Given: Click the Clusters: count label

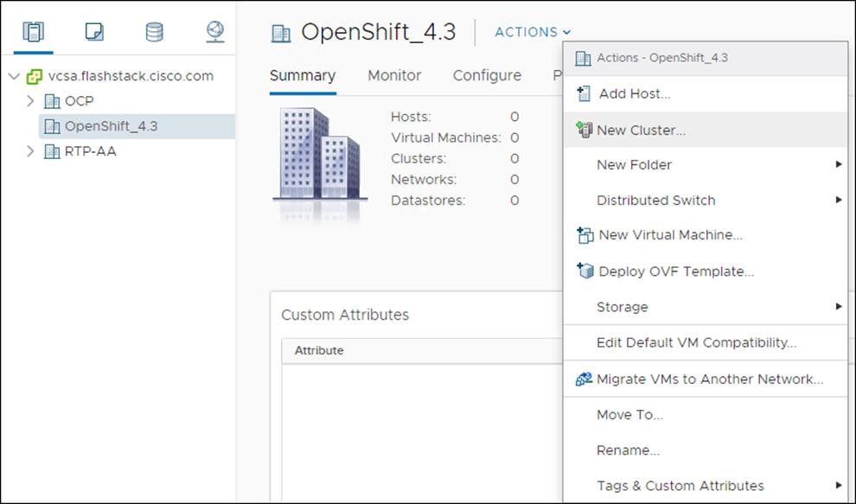Looking at the screenshot, I should [418, 158].
